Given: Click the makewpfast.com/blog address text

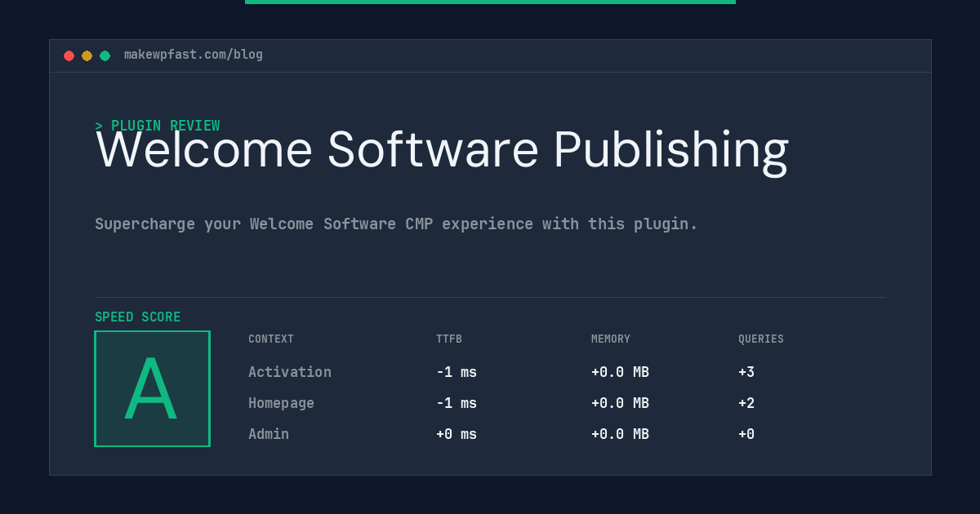Looking at the screenshot, I should pyautogui.click(x=194, y=55).
